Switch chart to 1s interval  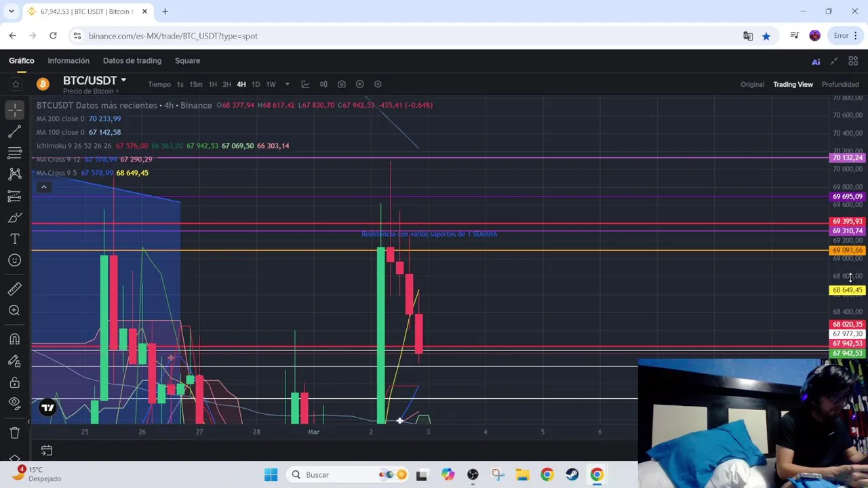[x=180, y=85]
